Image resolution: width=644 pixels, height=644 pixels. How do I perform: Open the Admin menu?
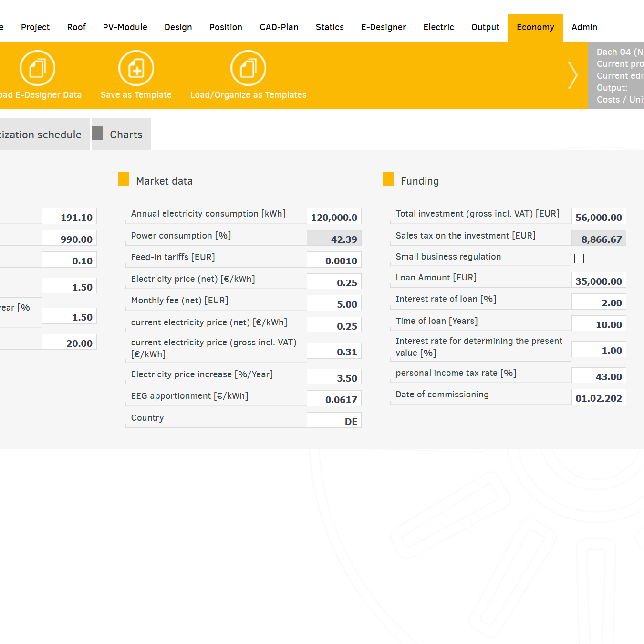pyautogui.click(x=584, y=27)
